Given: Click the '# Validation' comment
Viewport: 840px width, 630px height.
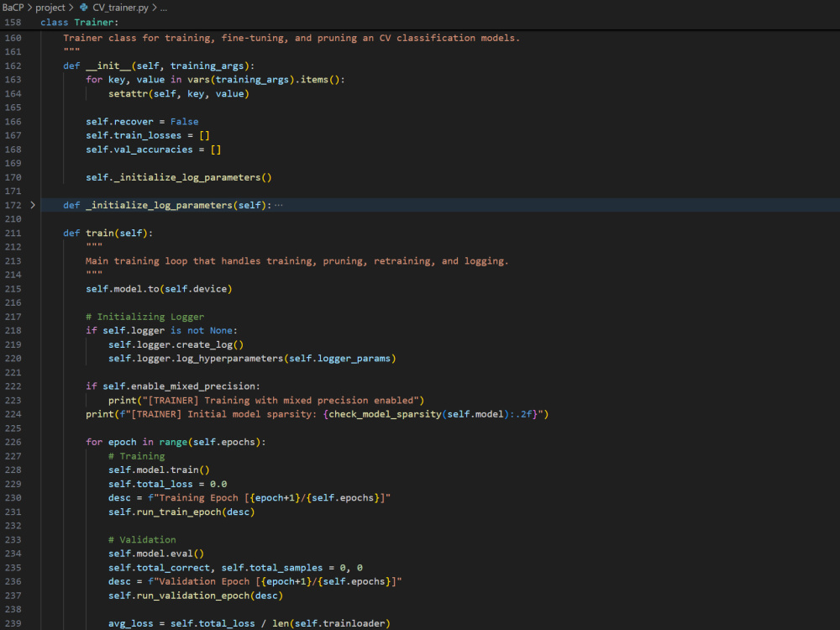Looking at the screenshot, I should pyautogui.click(x=142, y=539).
